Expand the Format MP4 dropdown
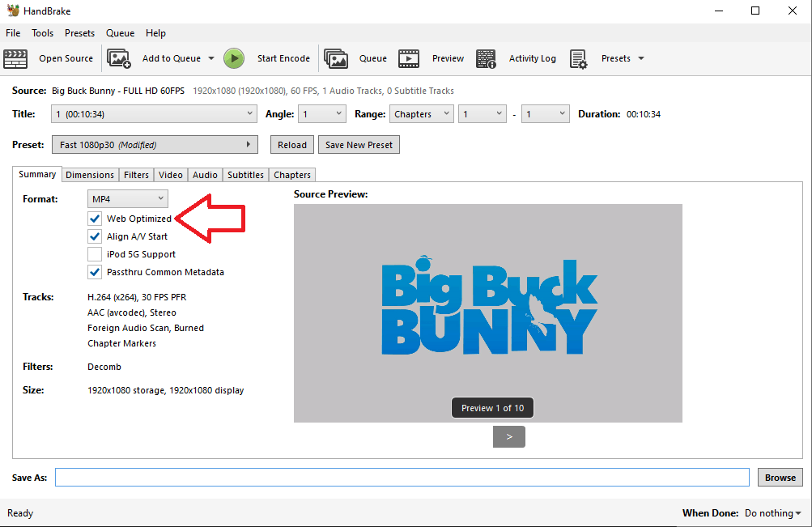 [128, 198]
